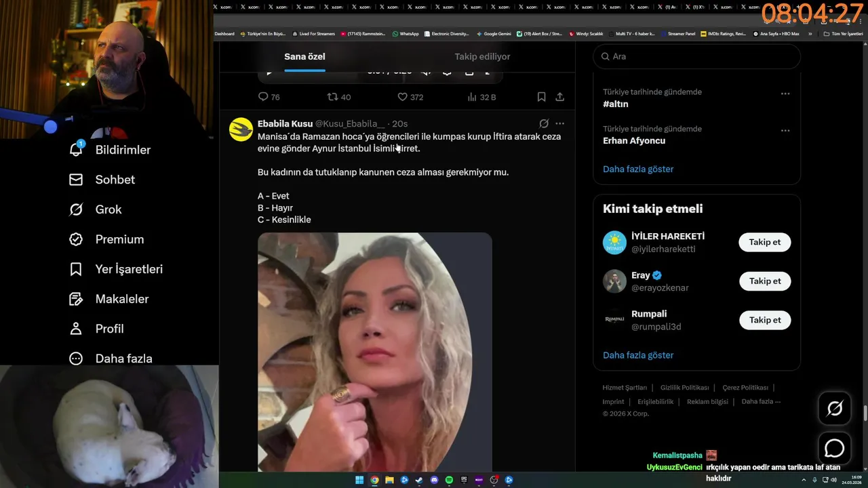Open Google Gemini bookmark
This screenshot has height=488, width=868.
coord(494,34)
